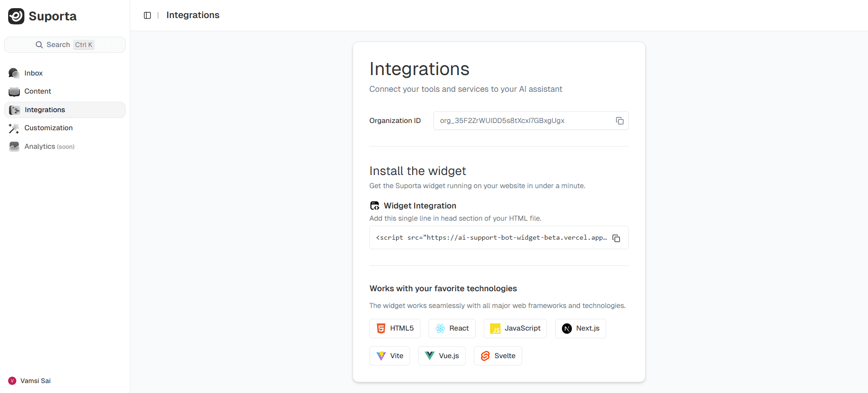The height and width of the screenshot is (393, 868).
Task: Click the HTML5 logo icon
Action: (x=381, y=328)
